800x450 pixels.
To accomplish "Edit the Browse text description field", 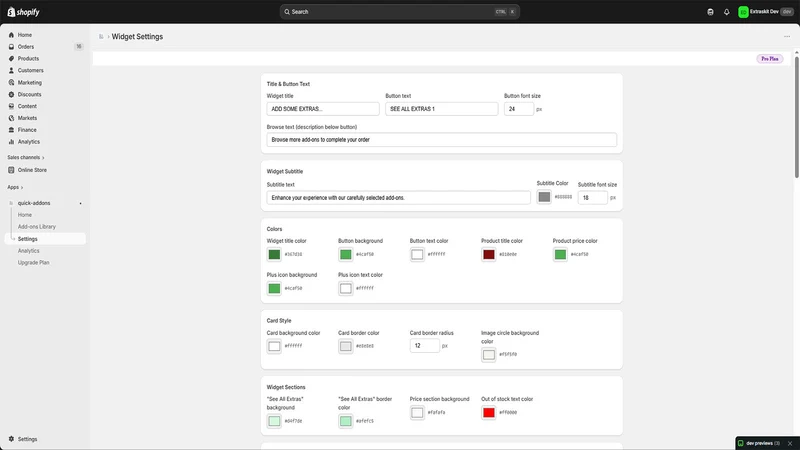I will click(442, 139).
